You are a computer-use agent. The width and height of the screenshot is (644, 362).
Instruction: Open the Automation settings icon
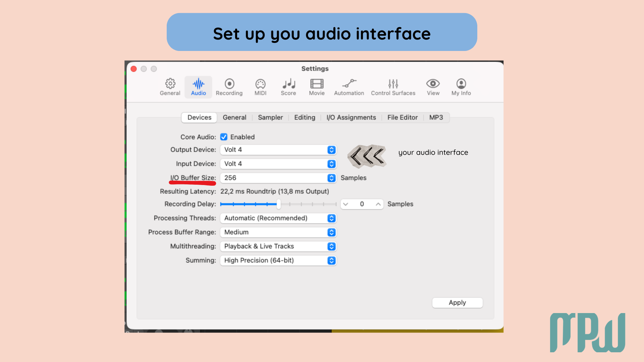349,87
